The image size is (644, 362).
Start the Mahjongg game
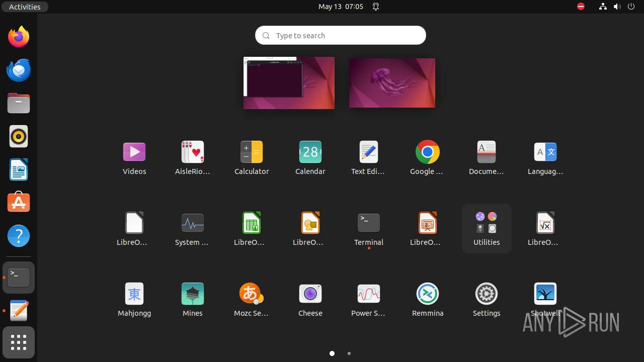134,300
